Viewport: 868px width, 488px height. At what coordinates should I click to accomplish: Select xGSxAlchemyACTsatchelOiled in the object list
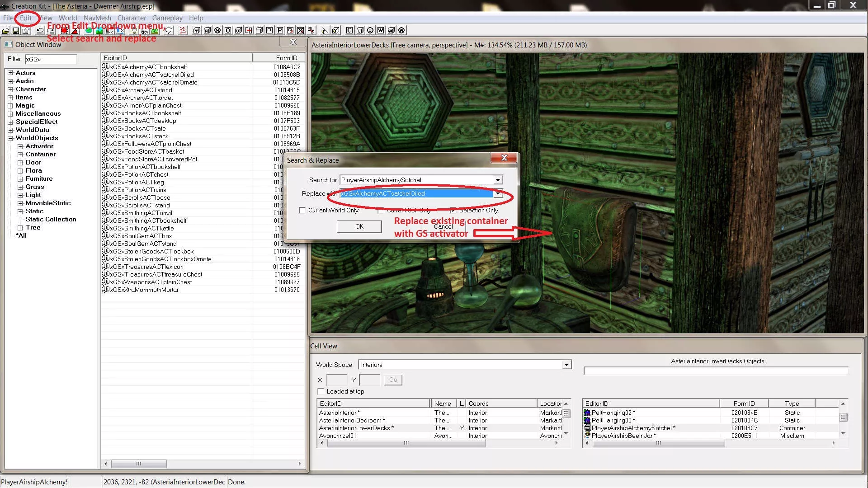click(x=152, y=75)
